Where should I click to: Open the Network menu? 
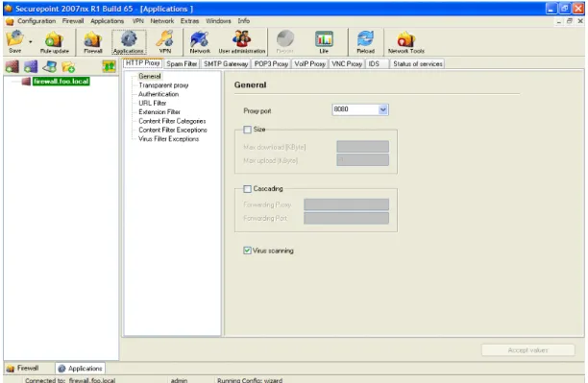162,21
